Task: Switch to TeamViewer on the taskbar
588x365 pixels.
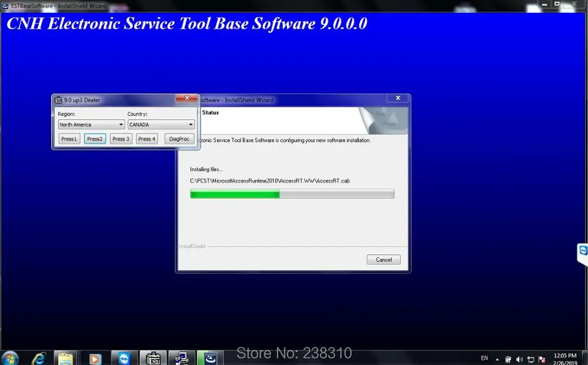Action: (x=123, y=359)
